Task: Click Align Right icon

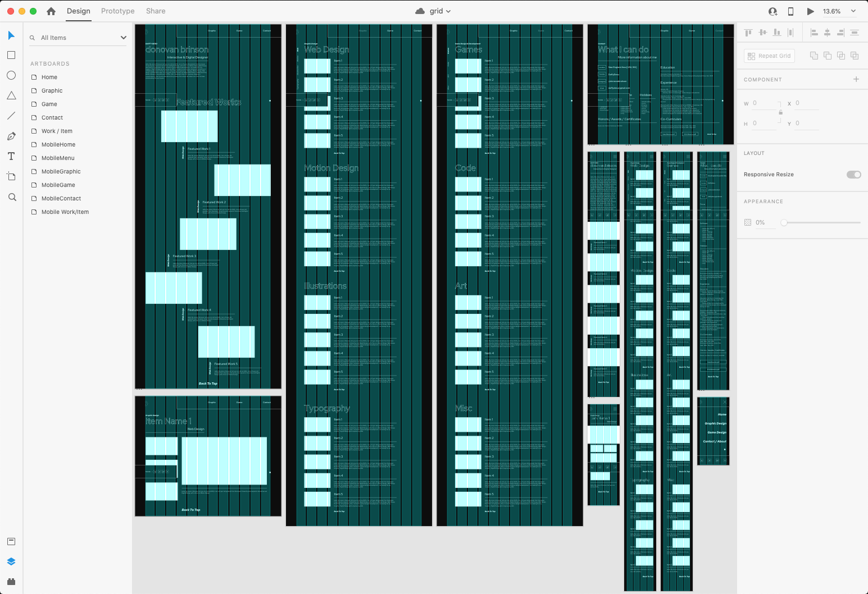Action: click(x=840, y=33)
